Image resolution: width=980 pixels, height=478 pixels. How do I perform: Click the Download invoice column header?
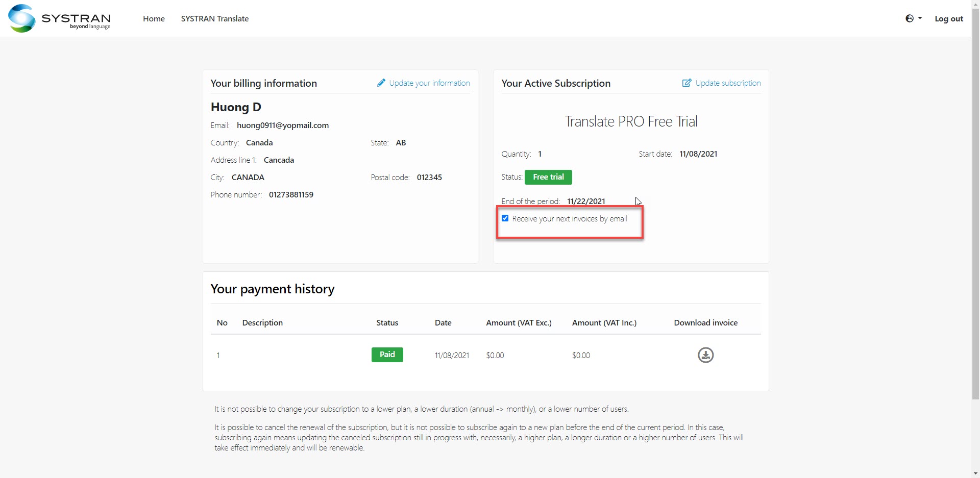click(x=705, y=322)
